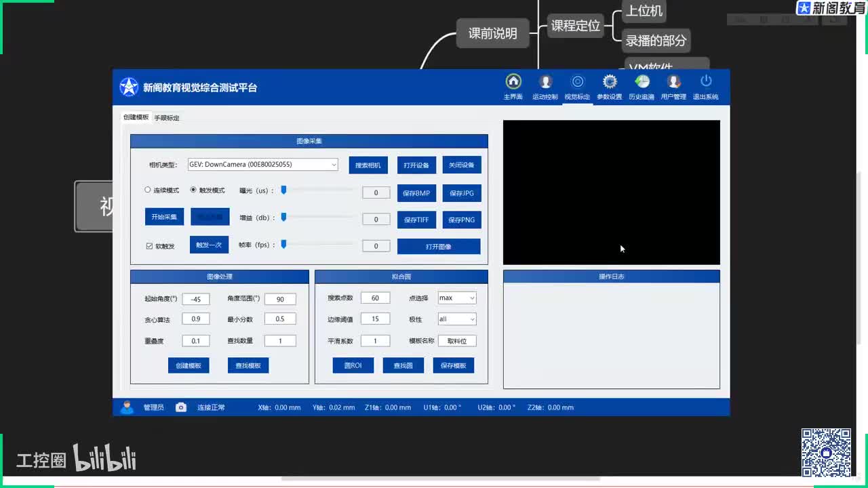This screenshot has height=488, width=868.
Task: Click the 曝光 value input box
Action: pos(376,192)
